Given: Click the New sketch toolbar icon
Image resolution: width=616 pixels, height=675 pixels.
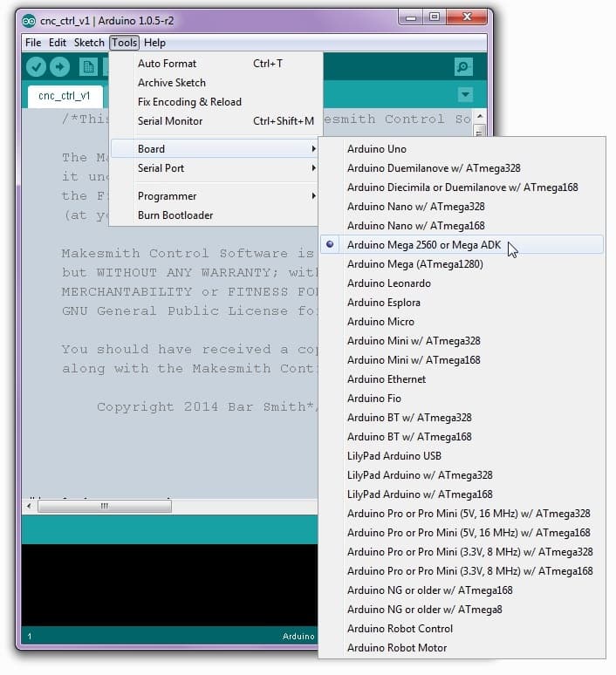Looking at the screenshot, I should [88, 67].
